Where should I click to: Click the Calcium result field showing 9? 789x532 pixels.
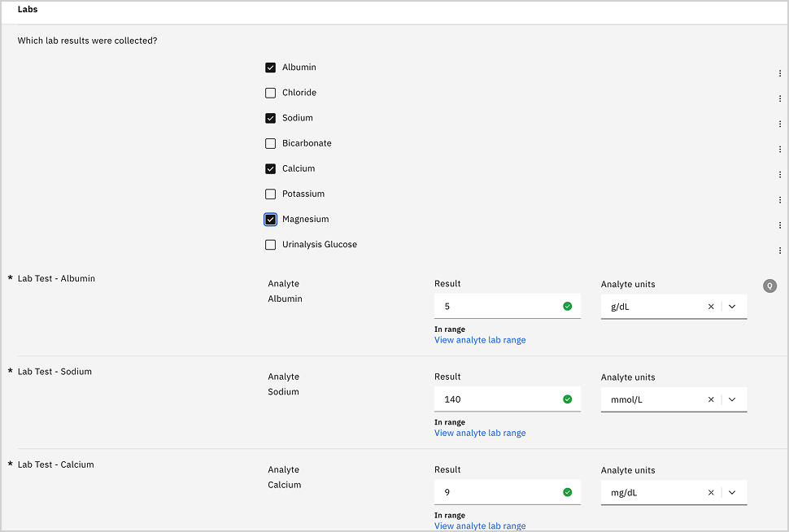498,492
